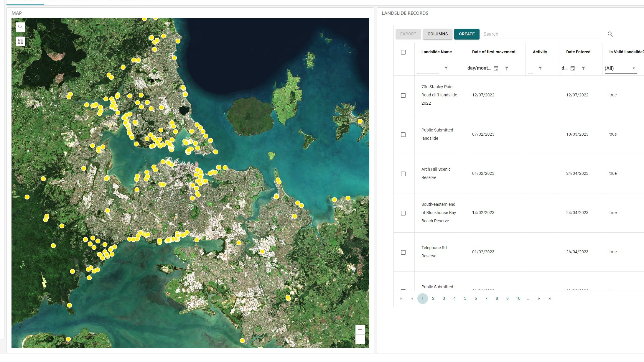Click the CREATE button

tap(467, 34)
